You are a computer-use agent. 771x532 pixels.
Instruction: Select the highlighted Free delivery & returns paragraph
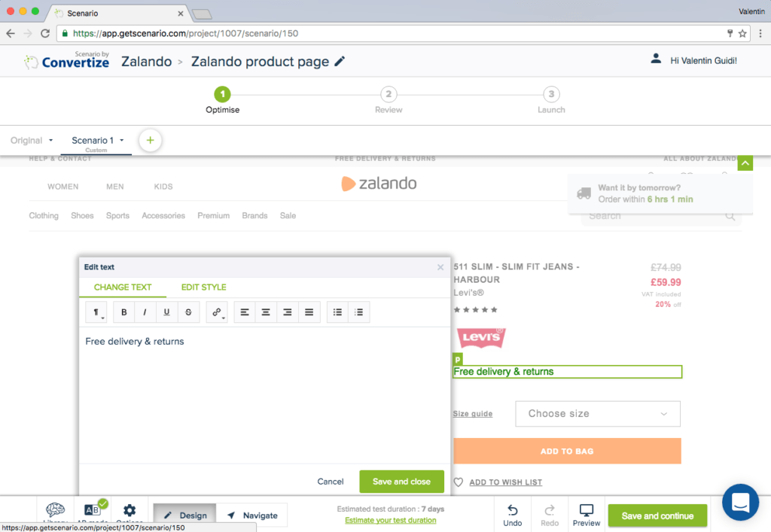point(568,372)
